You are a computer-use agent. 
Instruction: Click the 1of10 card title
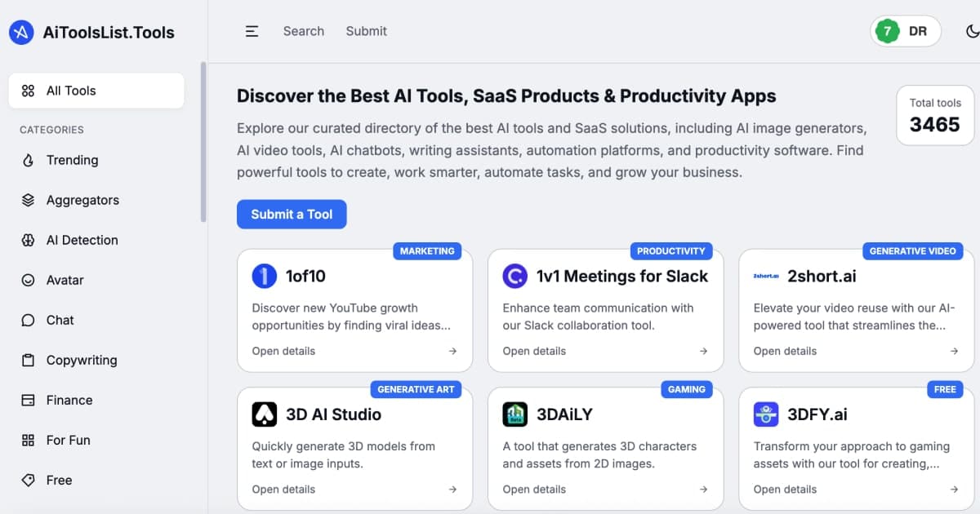point(305,276)
